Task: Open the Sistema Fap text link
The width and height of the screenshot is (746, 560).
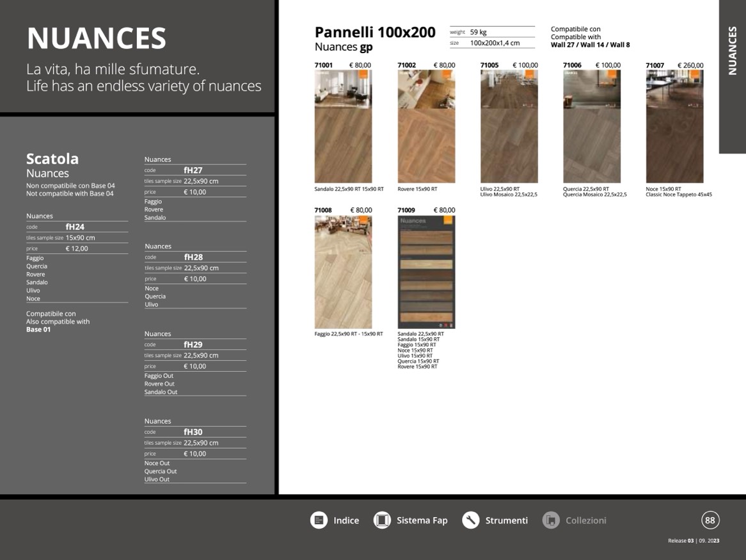Action: click(422, 520)
